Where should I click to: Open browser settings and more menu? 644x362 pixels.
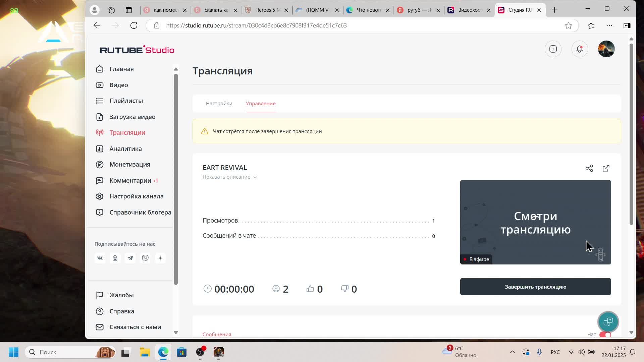609,25
